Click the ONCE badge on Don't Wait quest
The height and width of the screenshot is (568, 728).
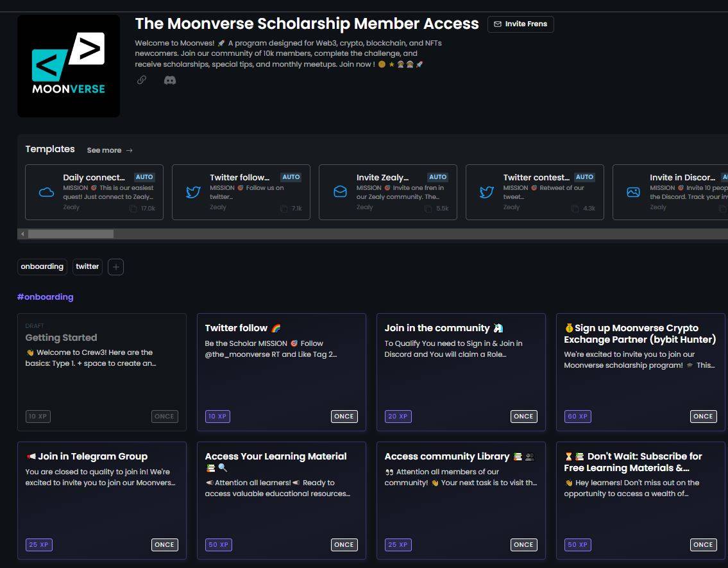703,545
